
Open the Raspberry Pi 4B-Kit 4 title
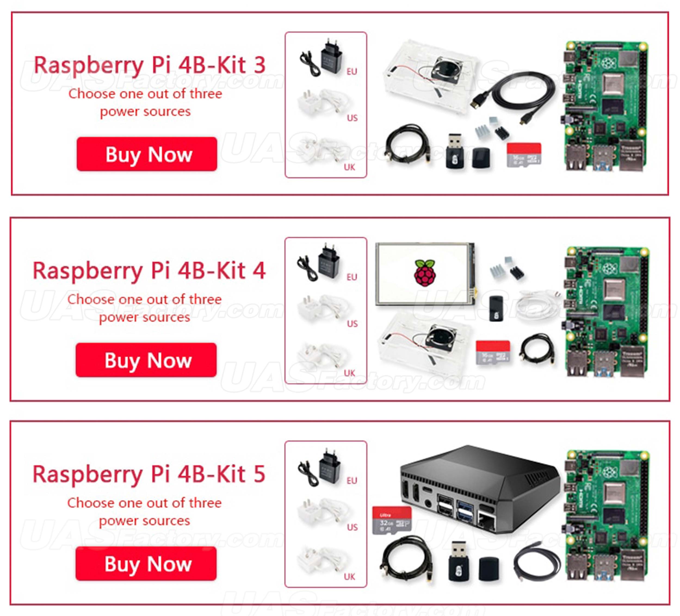coord(149,271)
